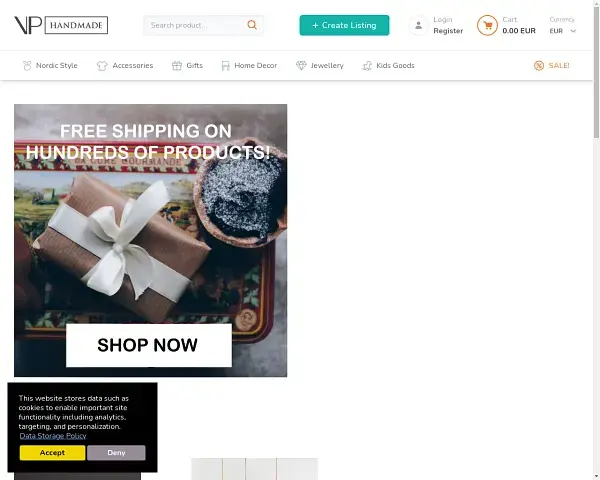This screenshot has height=480, width=600.
Task: Click the Kids Goods rocking horse icon
Action: click(x=367, y=65)
